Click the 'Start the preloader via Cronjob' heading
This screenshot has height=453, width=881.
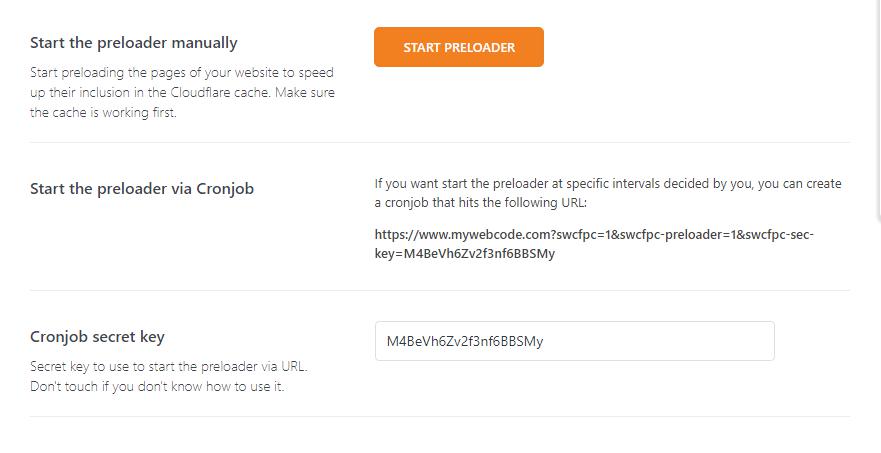click(x=142, y=188)
